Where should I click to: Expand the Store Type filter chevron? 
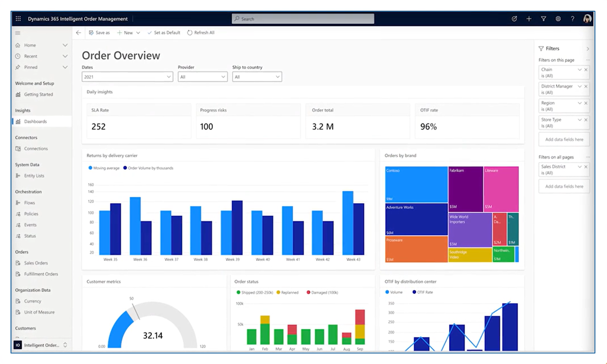[x=580, y=120]
